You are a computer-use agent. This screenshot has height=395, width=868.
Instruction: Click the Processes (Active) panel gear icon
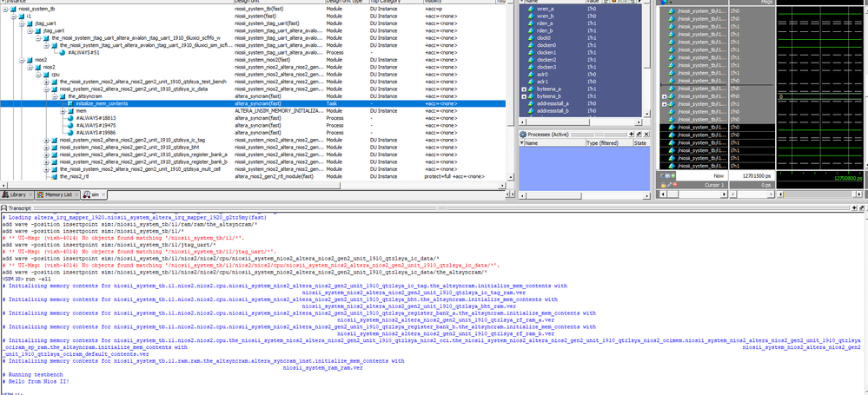[524, 135]
